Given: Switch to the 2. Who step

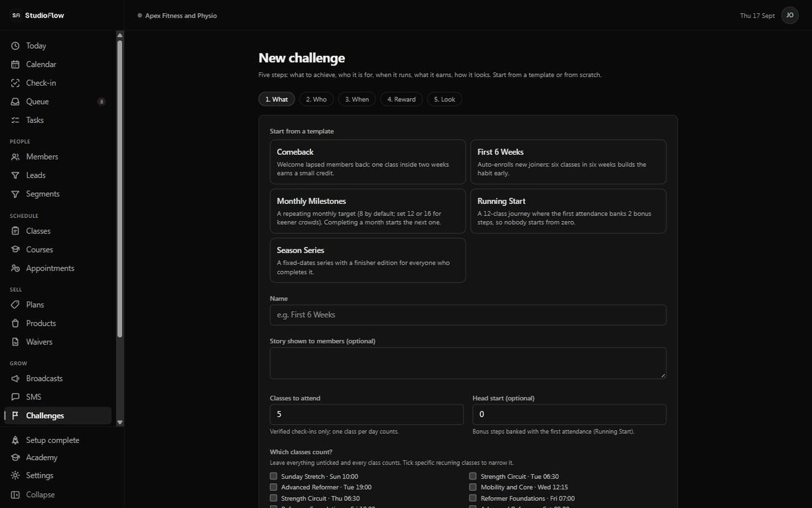Looking at the screenshot, I should (x=316, y=99).
